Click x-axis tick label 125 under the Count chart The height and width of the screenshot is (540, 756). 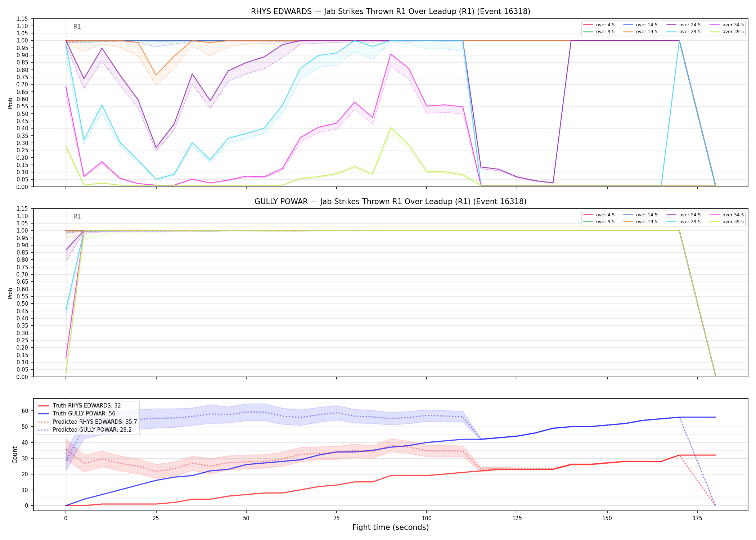coord(517,518)
